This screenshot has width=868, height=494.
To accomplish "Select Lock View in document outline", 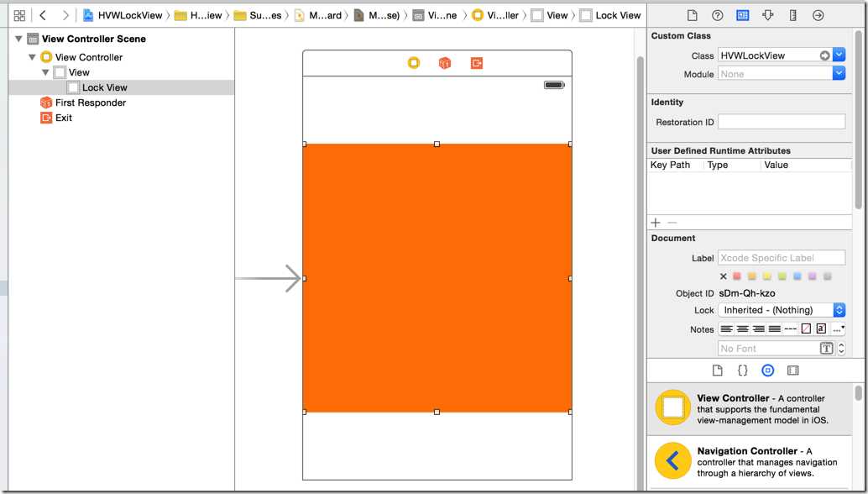I will point(121,87).
